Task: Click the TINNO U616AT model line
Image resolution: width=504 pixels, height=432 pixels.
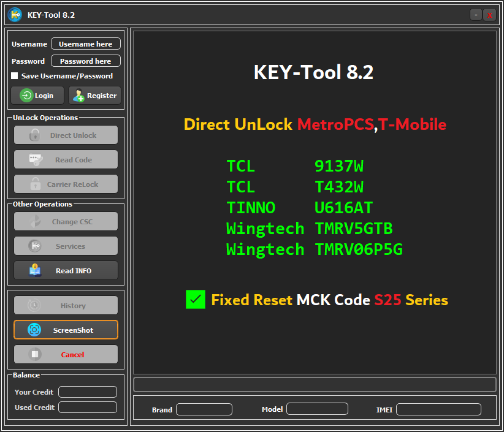Action: coord(300,208)
